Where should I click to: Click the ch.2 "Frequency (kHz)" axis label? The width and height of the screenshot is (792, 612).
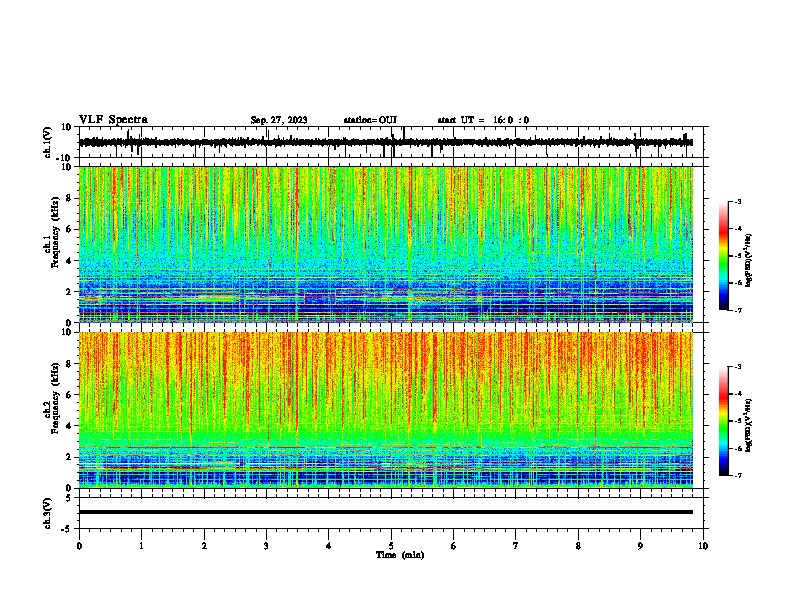click(x=55, y=398)
